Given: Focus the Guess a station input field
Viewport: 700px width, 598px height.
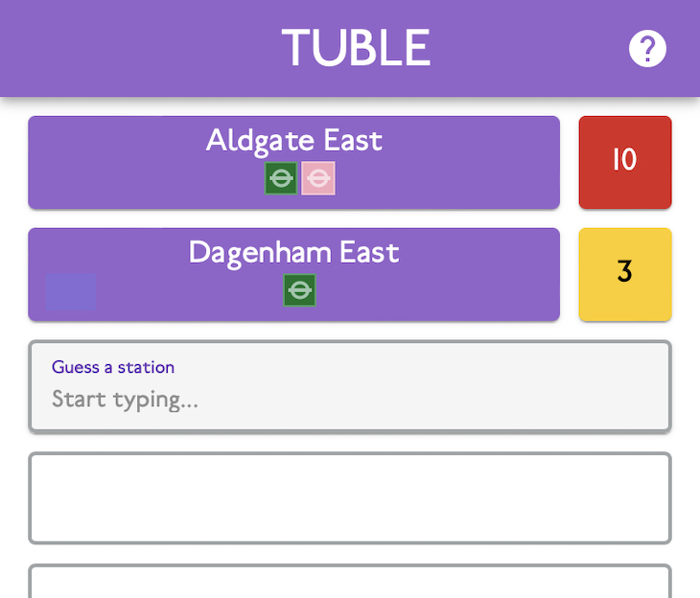Looking at the screenshot, I should [350, 386].
